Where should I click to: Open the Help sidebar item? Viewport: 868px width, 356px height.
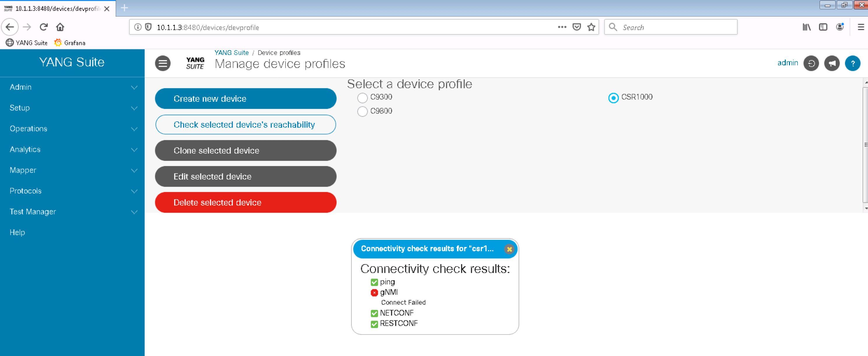(17, 232)
